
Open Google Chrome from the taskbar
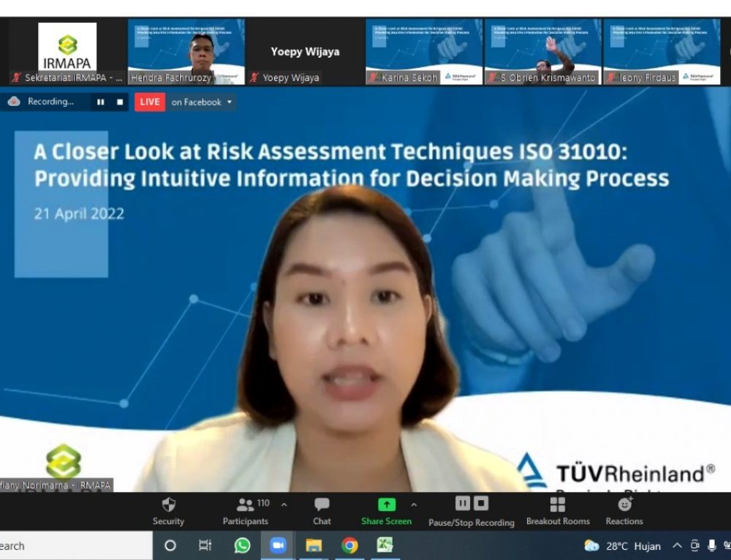349,545
